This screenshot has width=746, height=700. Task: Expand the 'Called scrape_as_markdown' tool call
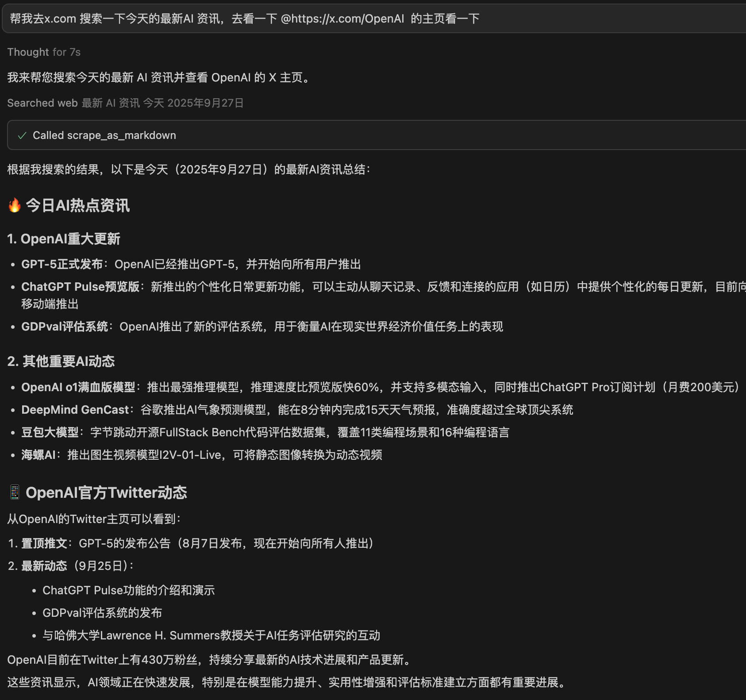point(377,135)
